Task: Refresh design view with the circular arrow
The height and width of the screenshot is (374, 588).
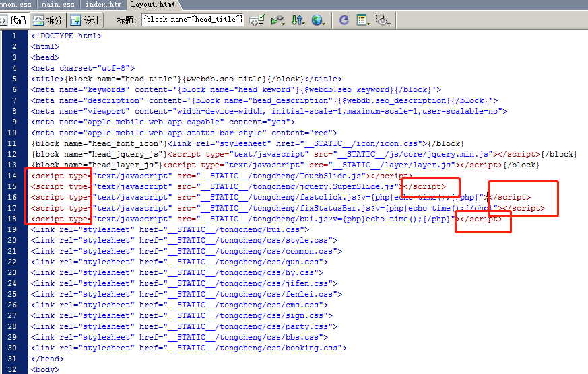Action: (344, 20)
